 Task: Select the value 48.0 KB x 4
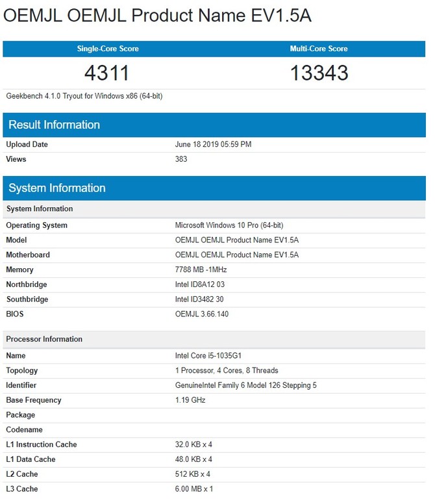[x=193, y=459]
